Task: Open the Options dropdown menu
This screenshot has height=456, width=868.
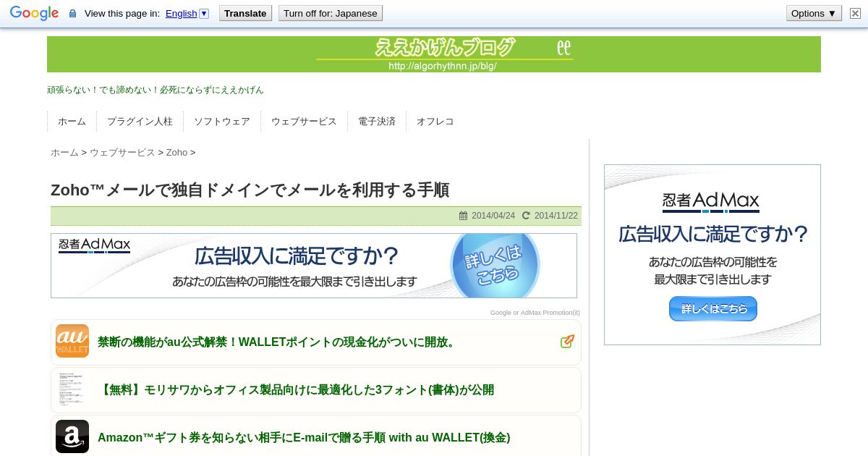Action: [x=814, y=13]
